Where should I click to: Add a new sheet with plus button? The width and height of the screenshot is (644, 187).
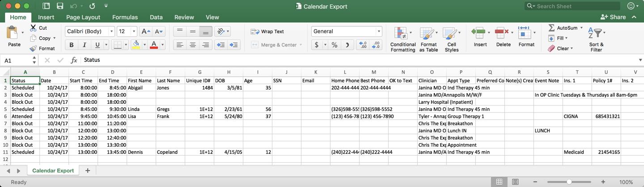[88, 170]
